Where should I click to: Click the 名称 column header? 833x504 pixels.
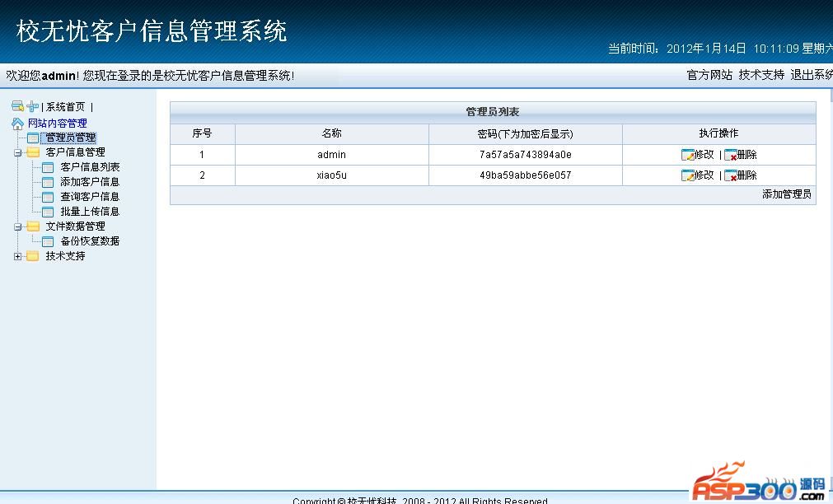pos(331,133)
